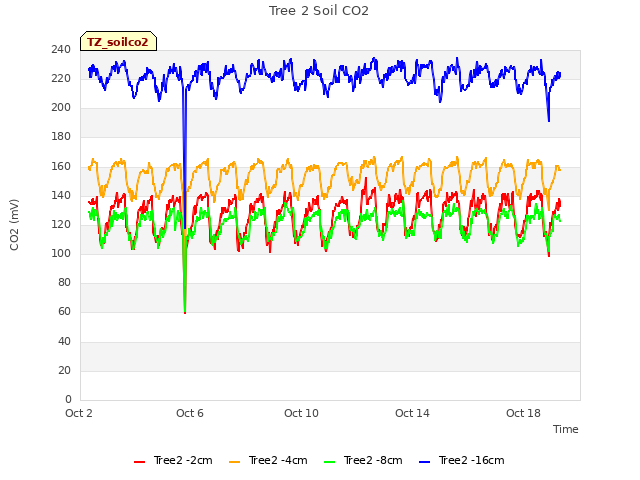Click the blue line spike bottom near Oct 19
This screenshot has width=640, height=480.
point(549,120)
